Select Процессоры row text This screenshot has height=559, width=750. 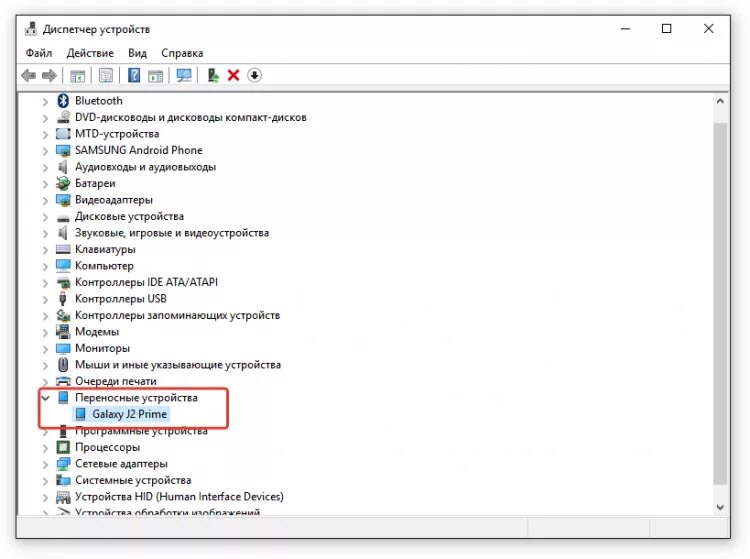pos(108,447)
